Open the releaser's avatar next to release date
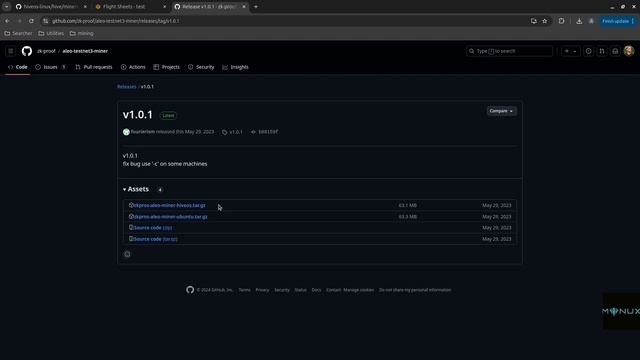 click(x=126, y=132)
